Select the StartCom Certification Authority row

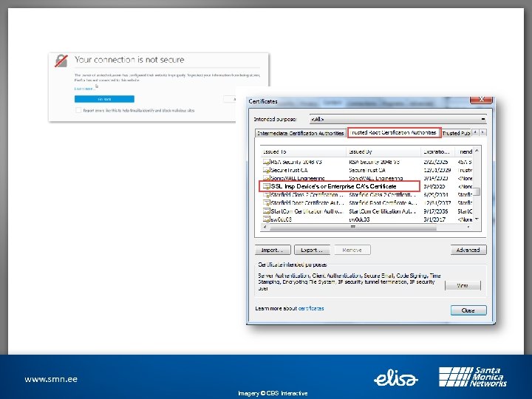pos(367,211)
